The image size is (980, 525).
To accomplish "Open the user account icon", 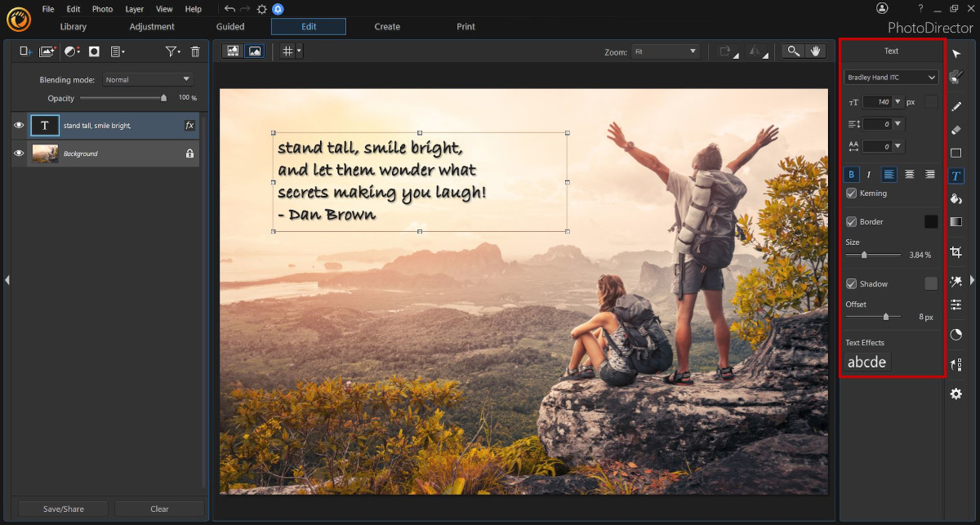I will point(882,8).
